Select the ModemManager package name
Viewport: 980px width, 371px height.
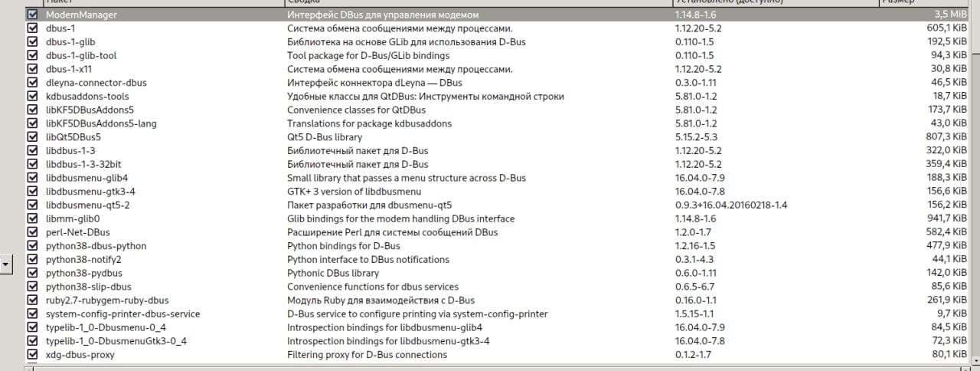click(x=81, y=15)
